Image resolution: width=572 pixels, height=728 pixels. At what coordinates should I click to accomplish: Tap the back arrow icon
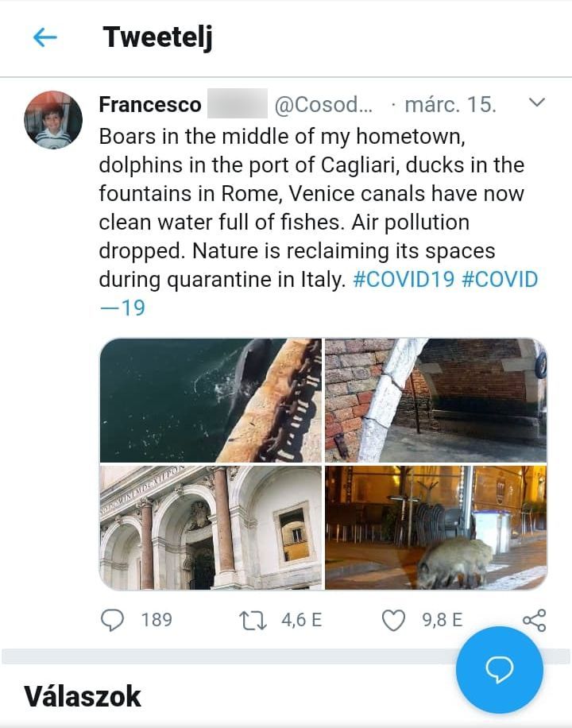[x=45, y=37]
